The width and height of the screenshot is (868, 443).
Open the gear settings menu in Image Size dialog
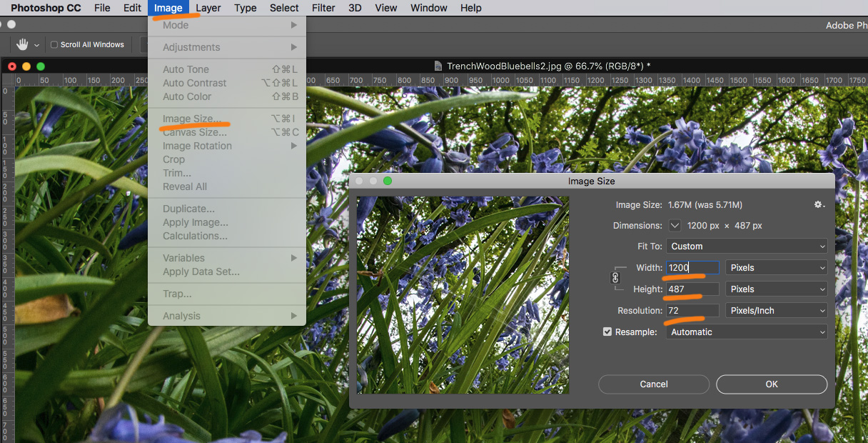coord(819,205)
